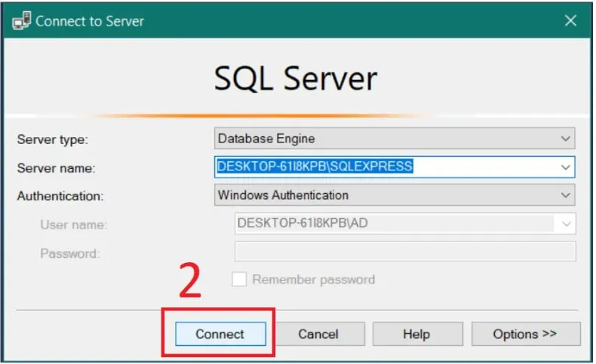Viewport: 596px width, 364px height.
Task: Click the Password input field
Action: [405, 252]
